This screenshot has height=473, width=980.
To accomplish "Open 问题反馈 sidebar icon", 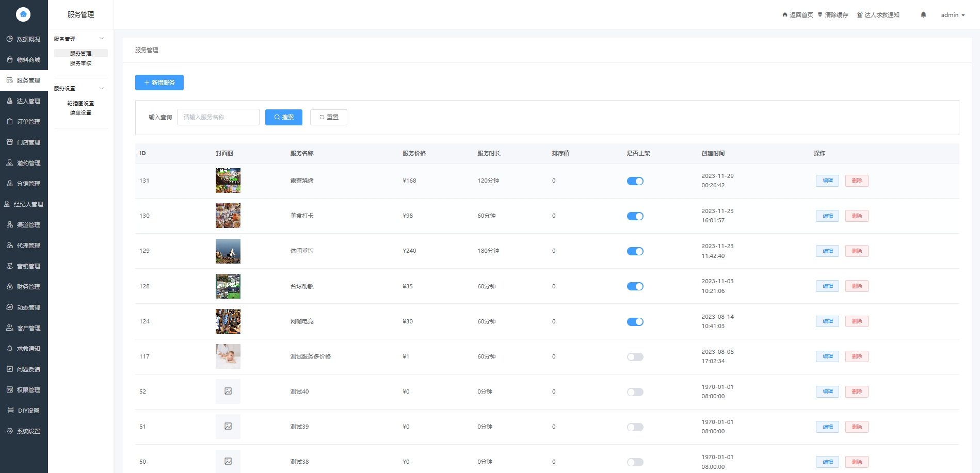I will coord(10,369).
